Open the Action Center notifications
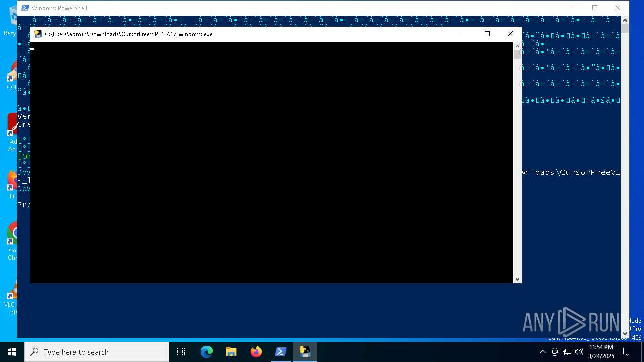644x362 pixels. pos(627,352)
